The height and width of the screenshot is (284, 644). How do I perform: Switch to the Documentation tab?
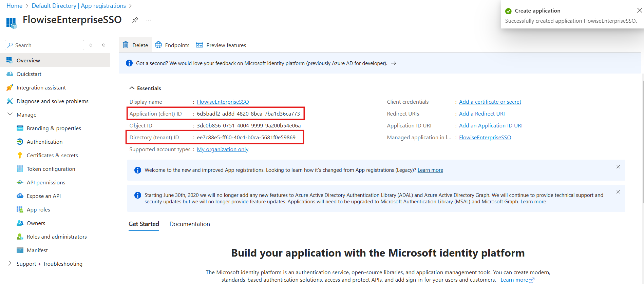click(x=190, y=224)
